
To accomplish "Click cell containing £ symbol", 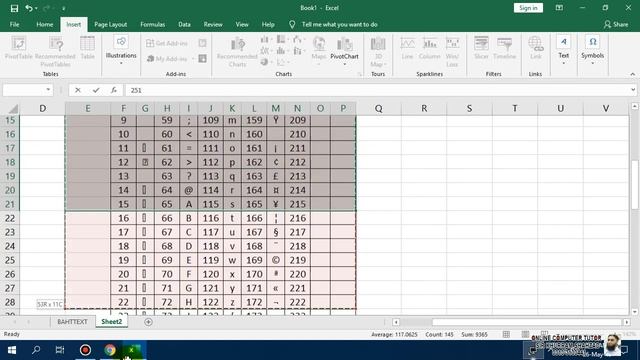I will click(x=276, y=176).
